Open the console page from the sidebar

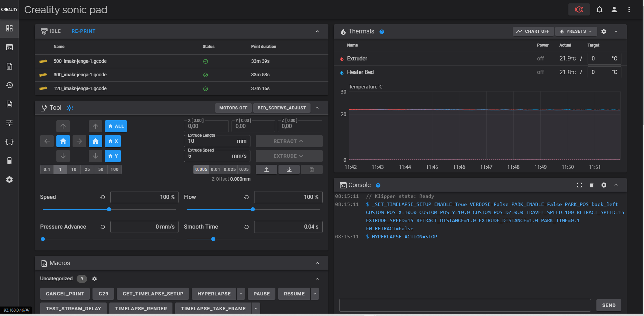[x=9, y=47]
